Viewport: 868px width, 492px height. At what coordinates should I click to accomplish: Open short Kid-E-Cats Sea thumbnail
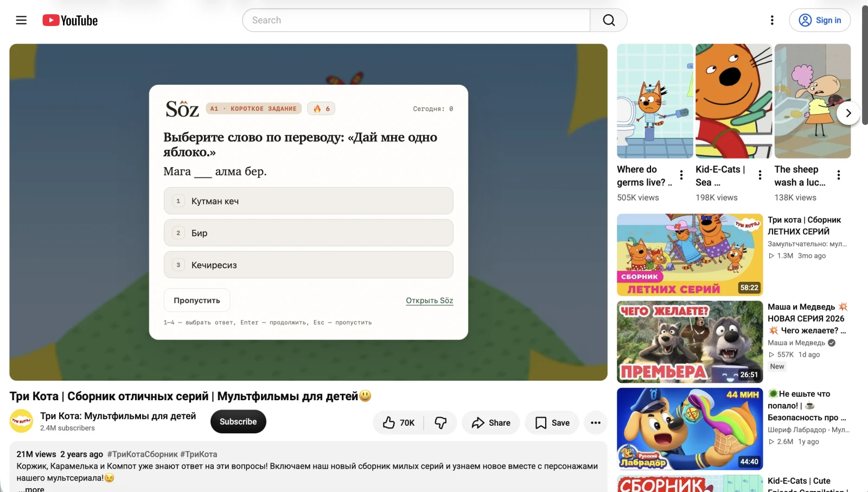(733, 101)
